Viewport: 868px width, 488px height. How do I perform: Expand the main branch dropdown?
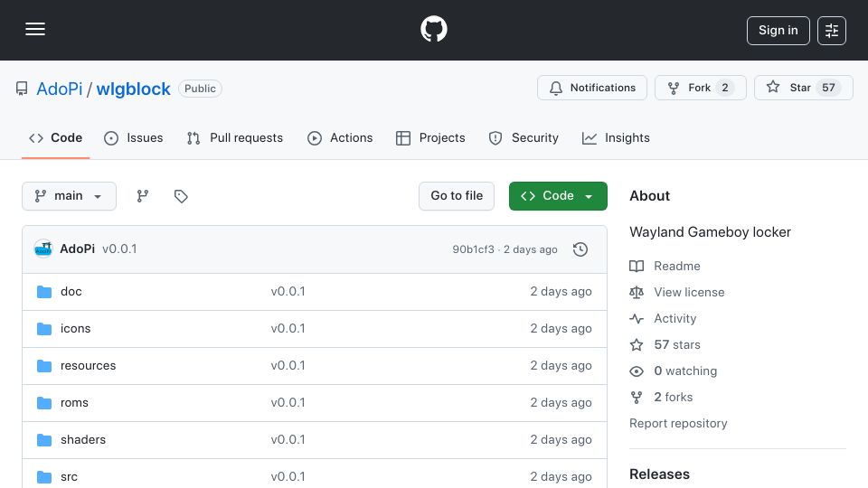[x=70, y=196]
